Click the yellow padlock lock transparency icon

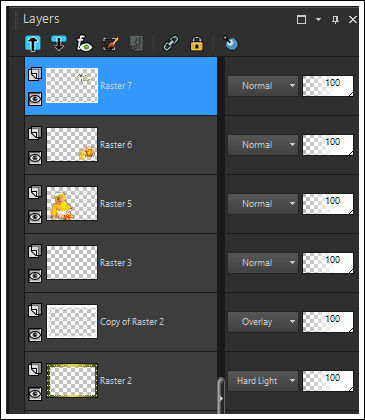(197, 43)
